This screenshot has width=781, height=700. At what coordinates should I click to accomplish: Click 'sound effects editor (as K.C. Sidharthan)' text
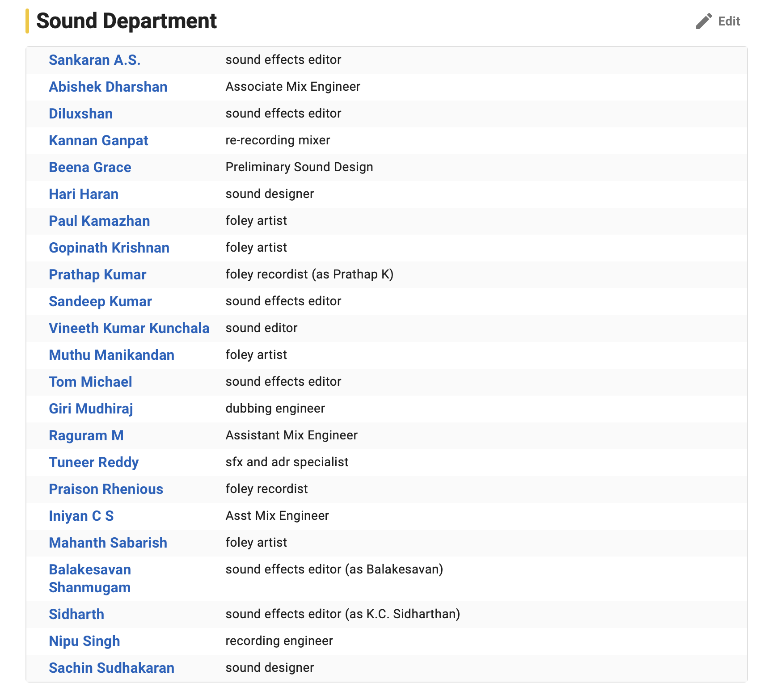point(343,614)
